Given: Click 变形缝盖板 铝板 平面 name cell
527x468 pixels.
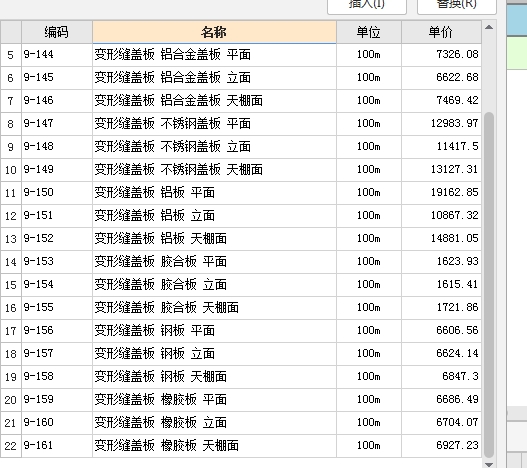Looking at the screenshot, I should (x=214, y=193).
